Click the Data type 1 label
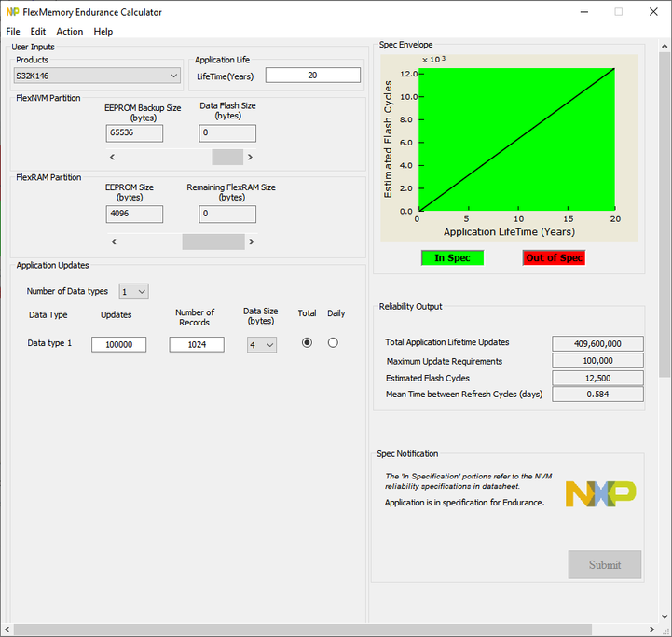Screen dimensions: 672x637 49,343
